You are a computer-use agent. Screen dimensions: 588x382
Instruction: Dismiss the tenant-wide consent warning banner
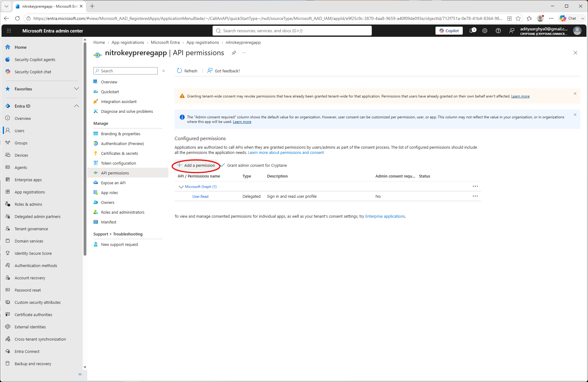(x=575, y=94)
